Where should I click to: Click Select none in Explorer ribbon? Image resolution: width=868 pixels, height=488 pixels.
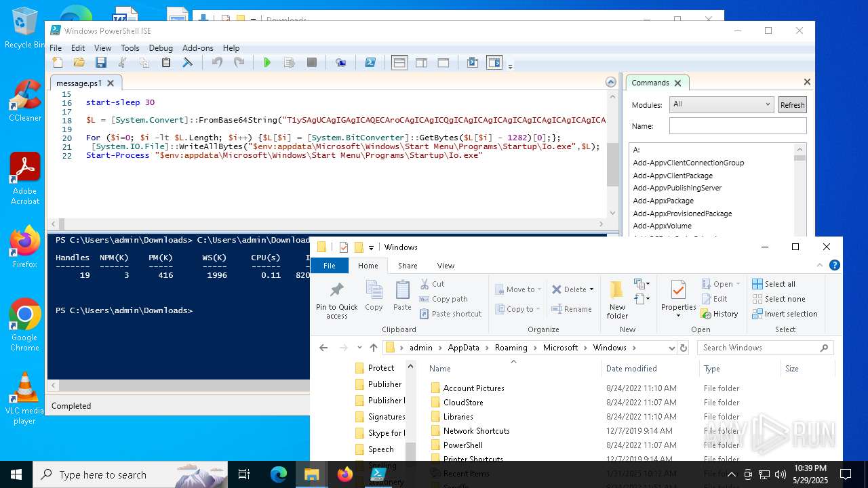coord(778,299)
